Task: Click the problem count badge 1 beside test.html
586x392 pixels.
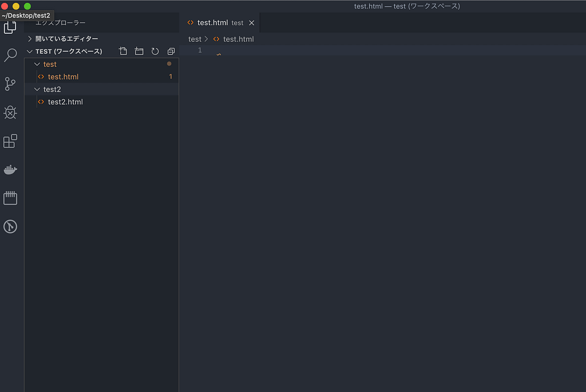Action: (x=171, y=77)
